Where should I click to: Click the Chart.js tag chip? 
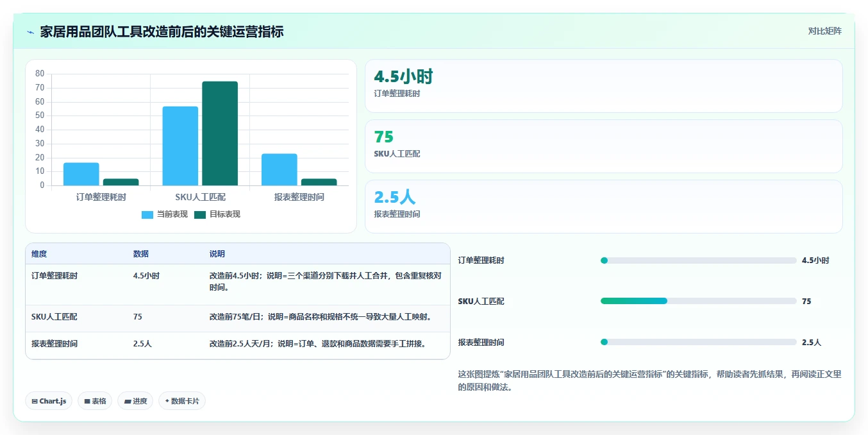click(x=49, y=401)
